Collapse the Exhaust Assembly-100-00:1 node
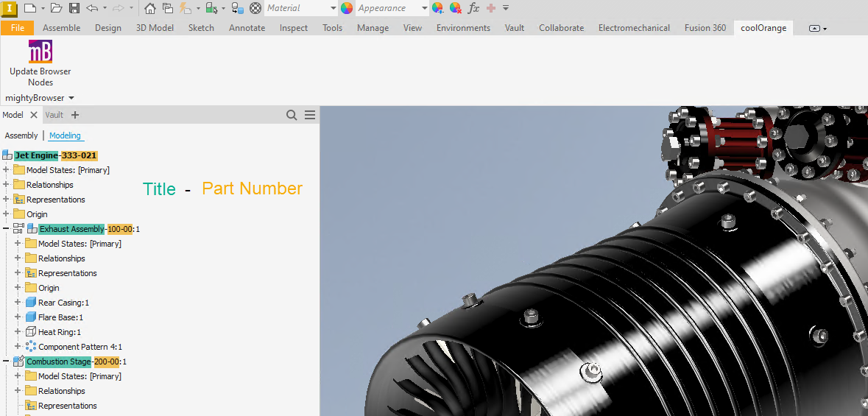The image size is (868, 416). coord(6,229)
